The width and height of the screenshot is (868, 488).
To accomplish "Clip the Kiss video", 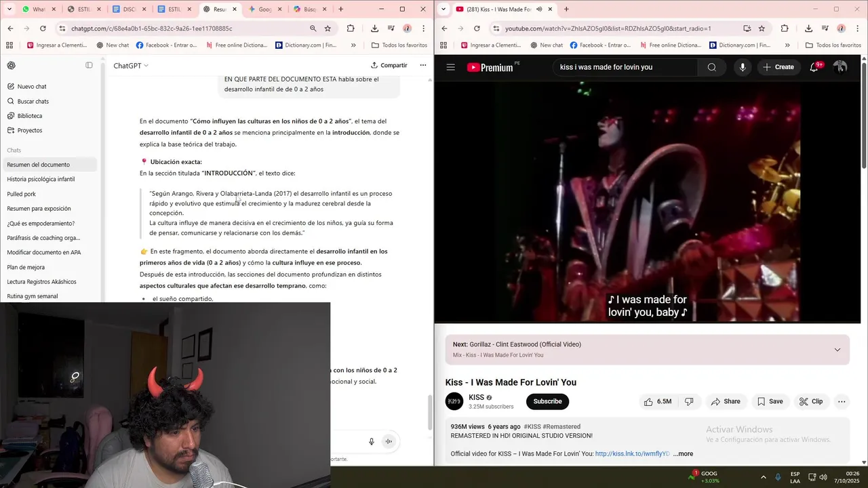I will (811, 401).
